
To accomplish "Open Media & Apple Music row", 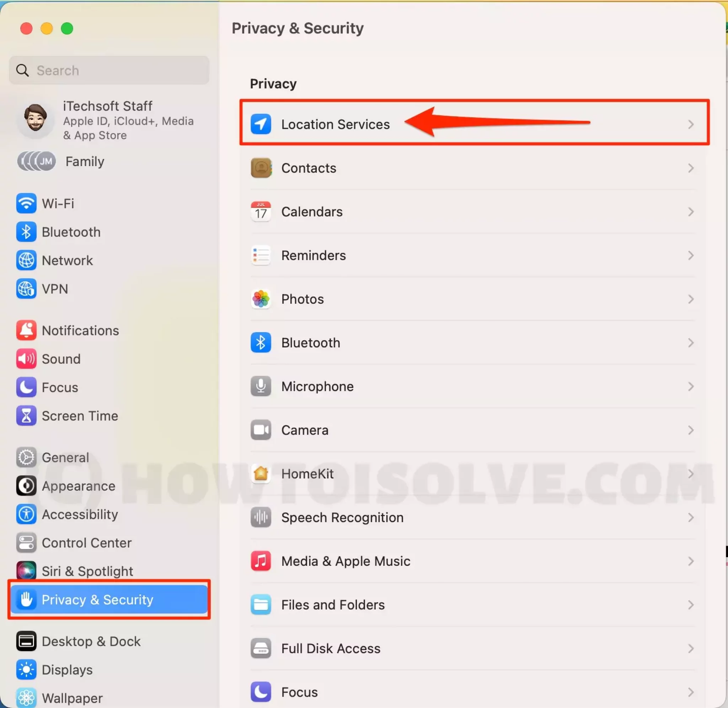I will point(473,561).
